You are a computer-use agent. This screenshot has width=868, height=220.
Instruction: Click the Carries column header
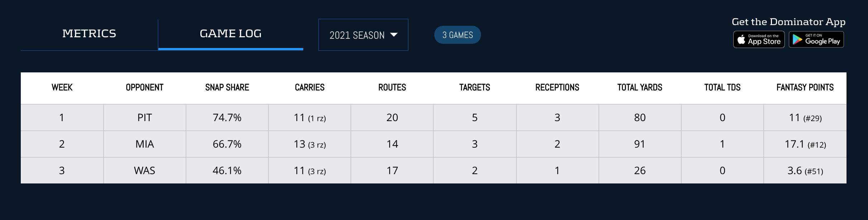[x=310, y=87]
